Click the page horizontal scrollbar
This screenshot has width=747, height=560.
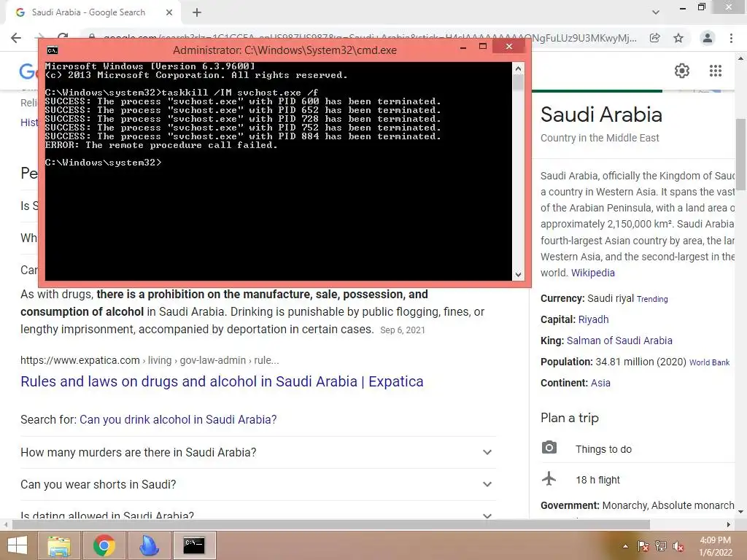[331, 525]
